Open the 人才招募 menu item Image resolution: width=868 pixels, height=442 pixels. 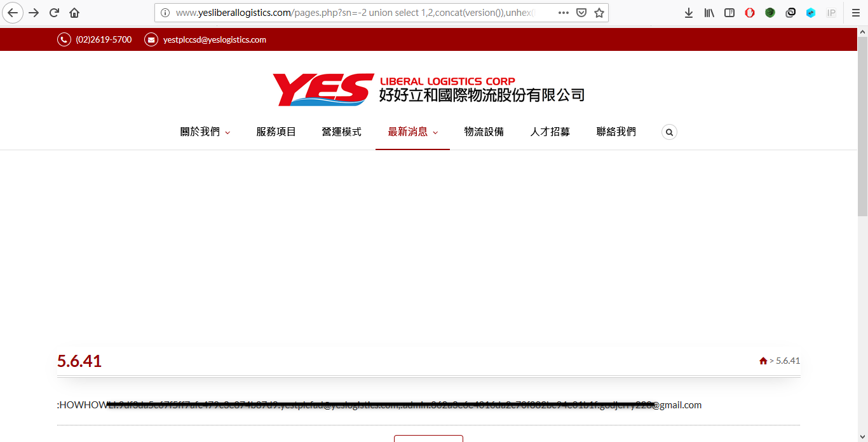pyautogui.click(x=550, y=132)
